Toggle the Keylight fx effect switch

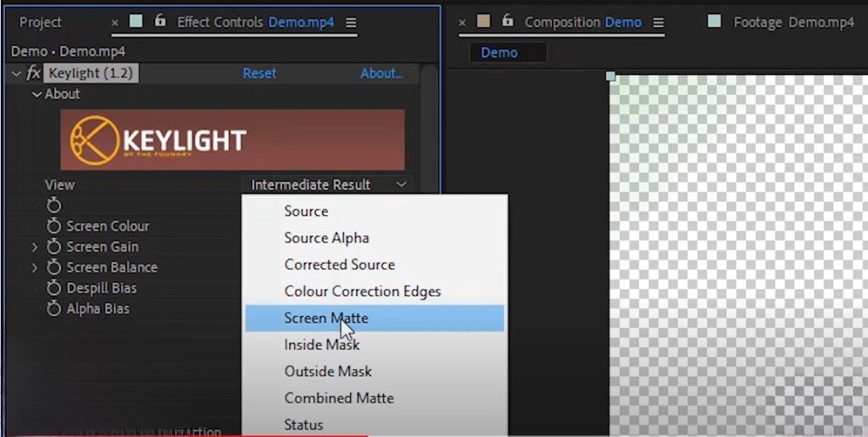click(34, 74)
